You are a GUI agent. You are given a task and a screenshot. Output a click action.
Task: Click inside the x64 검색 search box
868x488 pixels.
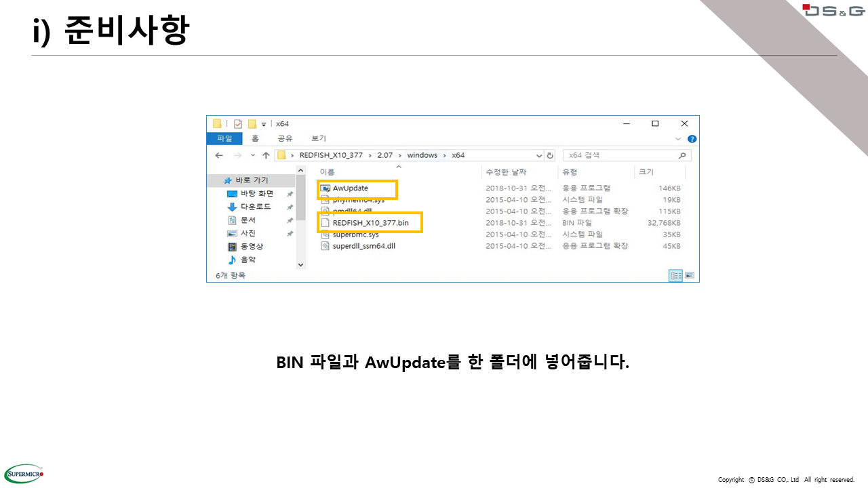pyautogui.click(x=617, y=155)
